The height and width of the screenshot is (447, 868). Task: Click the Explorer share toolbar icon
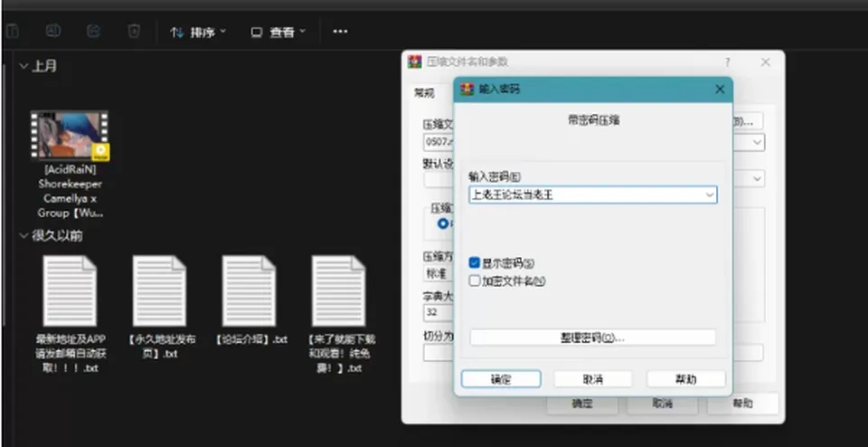93,31
